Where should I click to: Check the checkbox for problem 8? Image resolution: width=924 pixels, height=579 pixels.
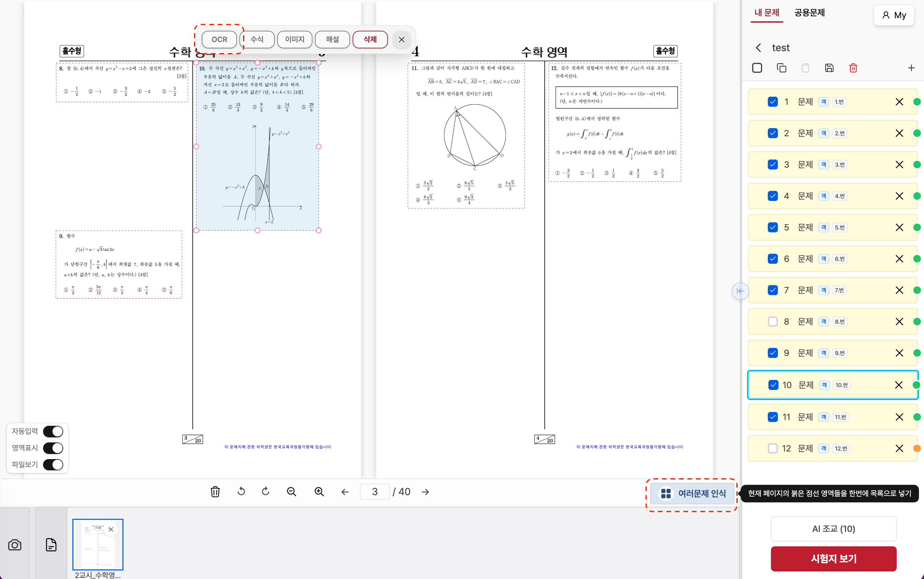click(x=773, y=322)
